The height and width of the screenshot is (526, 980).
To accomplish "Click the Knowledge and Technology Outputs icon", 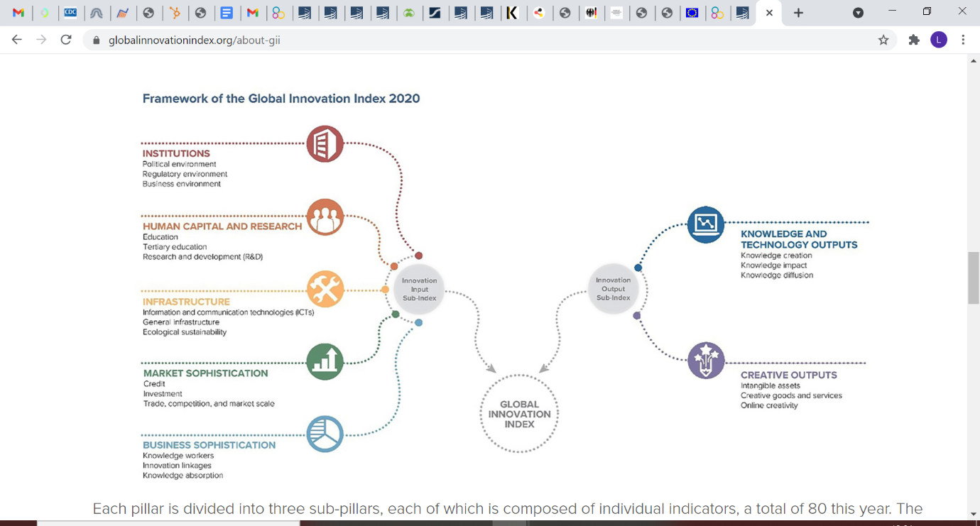I will pyautogui.click(x=705, y=224).
